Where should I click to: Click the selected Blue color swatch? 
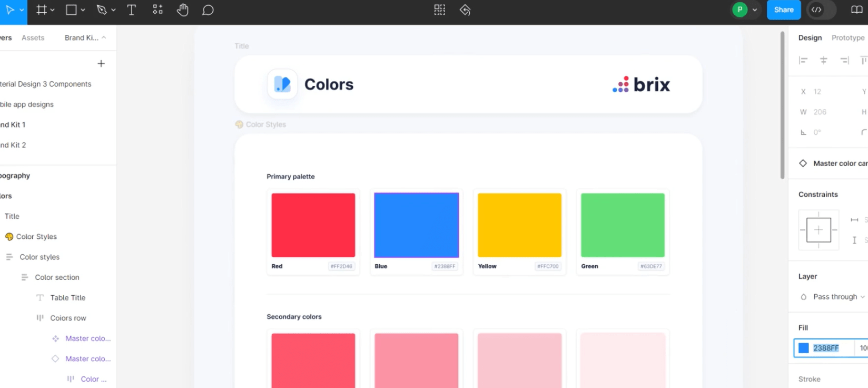click(417, 225)
